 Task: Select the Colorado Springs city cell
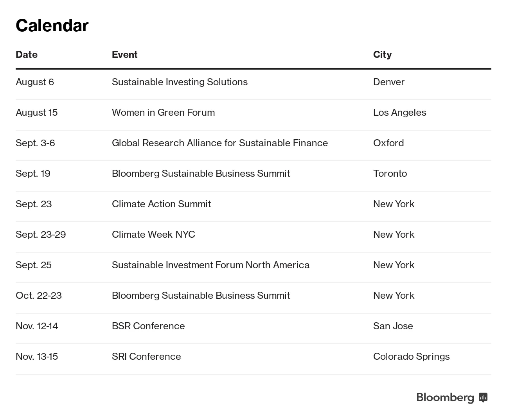point(411,356)
